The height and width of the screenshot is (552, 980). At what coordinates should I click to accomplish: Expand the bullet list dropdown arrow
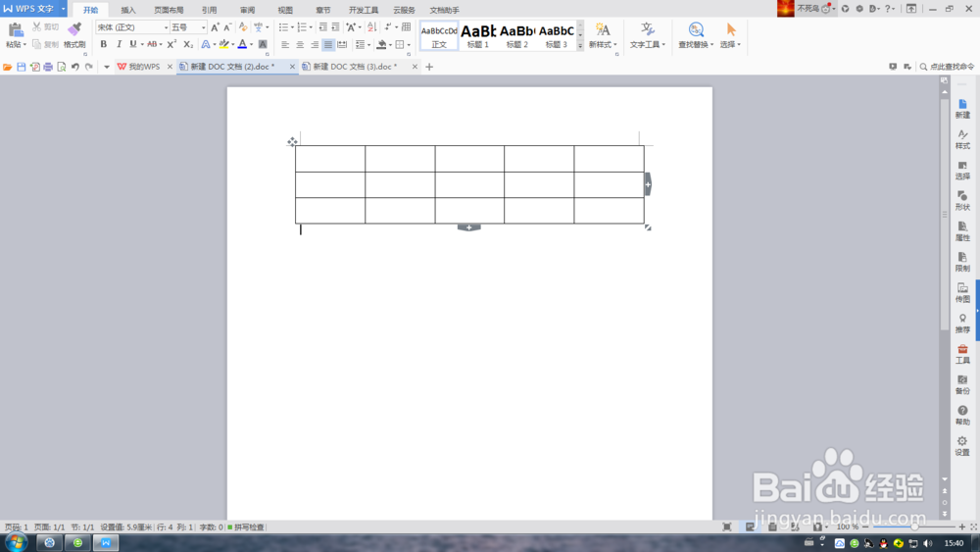tap(292, 27)
